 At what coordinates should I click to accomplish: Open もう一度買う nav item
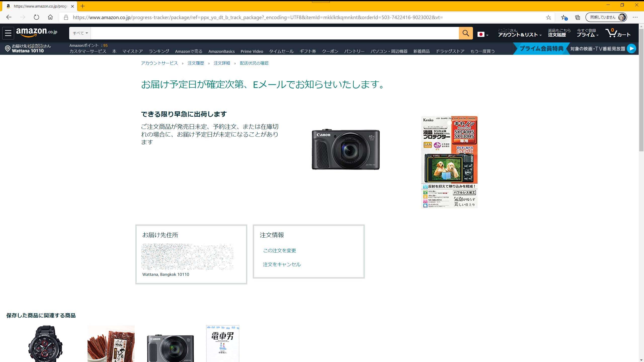coord(482,51)
